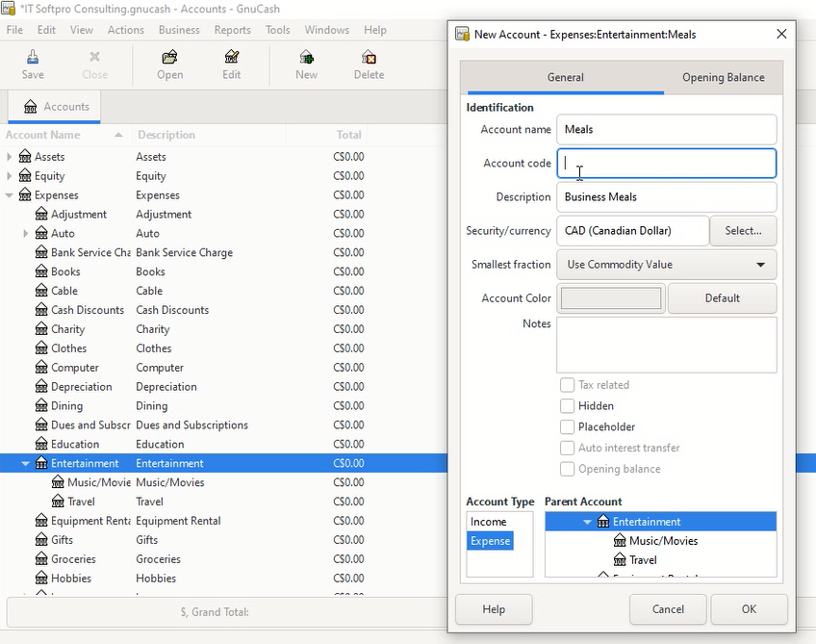The height and width of the screenshot is (644, 816).
Task: Click into the Notes text area
Action: point(666,345)
